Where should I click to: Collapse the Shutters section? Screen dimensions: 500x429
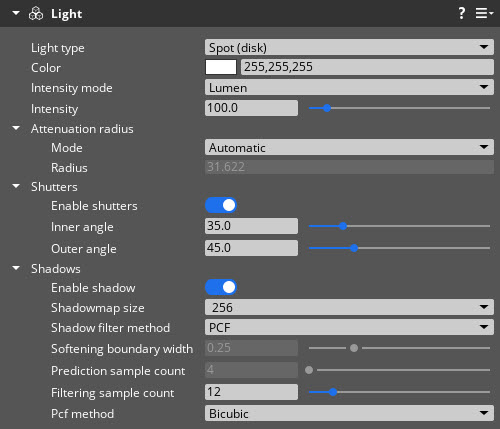16,186
